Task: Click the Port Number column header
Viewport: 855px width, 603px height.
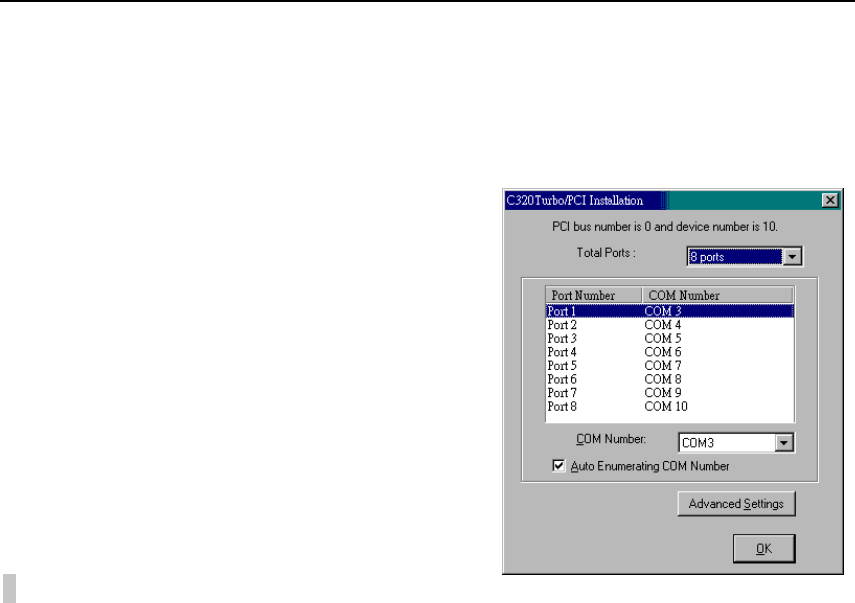Action: 594,295
